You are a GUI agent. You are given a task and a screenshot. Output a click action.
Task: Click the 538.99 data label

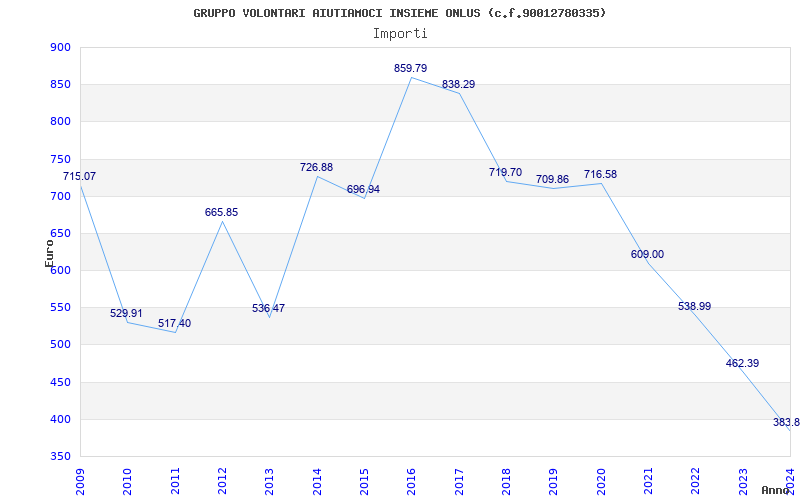694,307
